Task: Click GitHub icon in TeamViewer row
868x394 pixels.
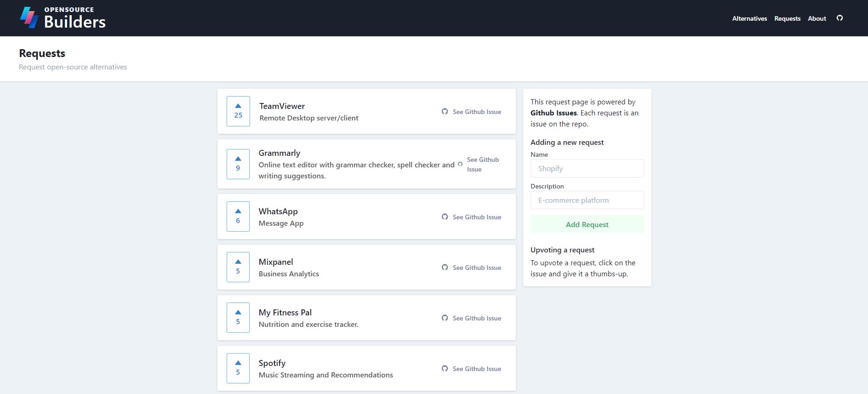Action: pos(445,111)
